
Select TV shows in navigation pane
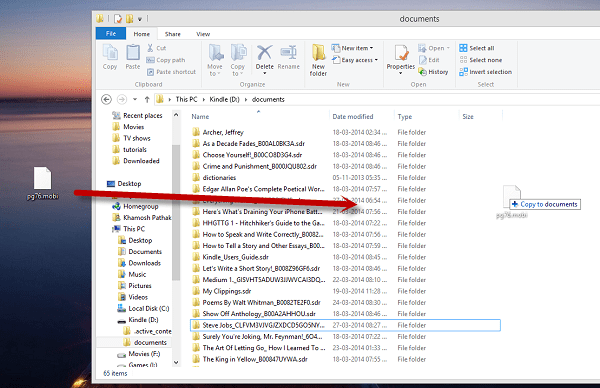(131, 138)
